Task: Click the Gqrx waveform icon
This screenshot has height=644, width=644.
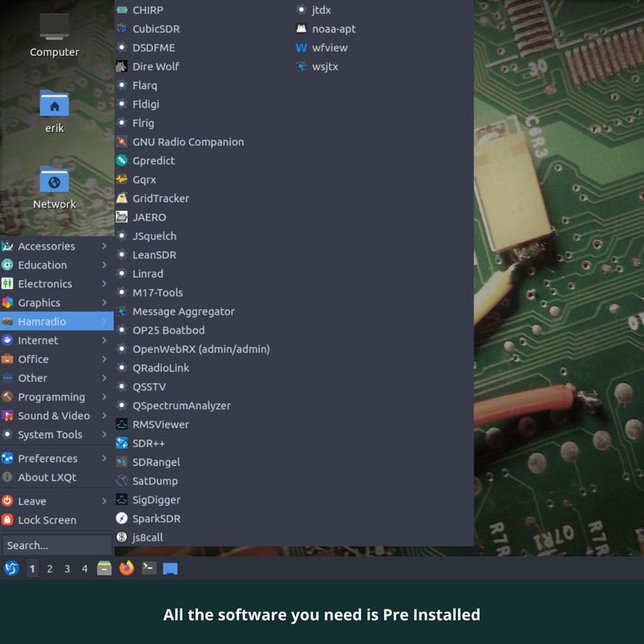Action: click(122, 180)
